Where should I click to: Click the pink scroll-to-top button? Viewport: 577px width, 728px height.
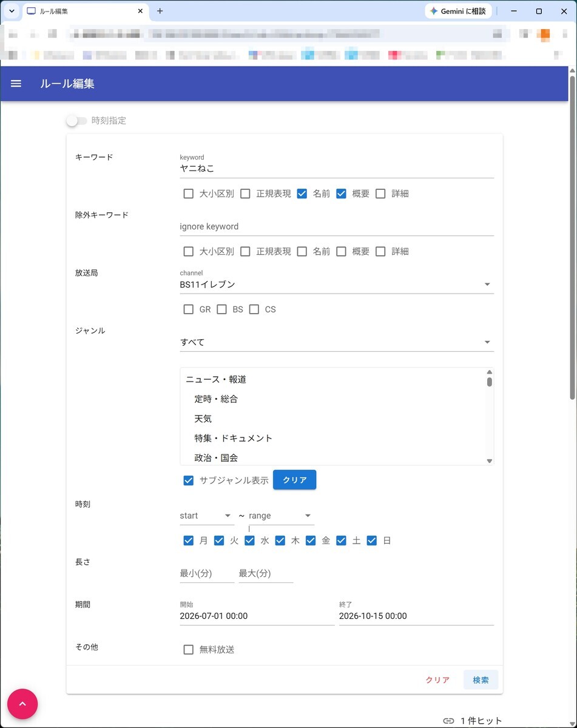[22, 704]
